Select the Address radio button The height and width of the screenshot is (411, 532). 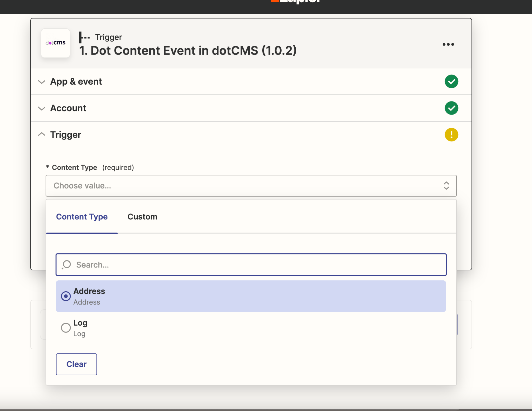click(x=66, y=296)
